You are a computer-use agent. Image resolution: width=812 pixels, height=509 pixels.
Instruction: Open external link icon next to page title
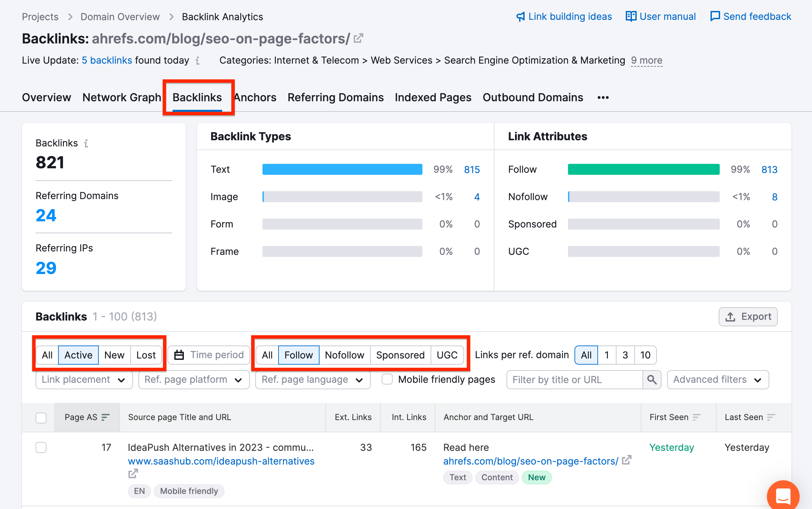pyautogui.click(x=358, y=38)
